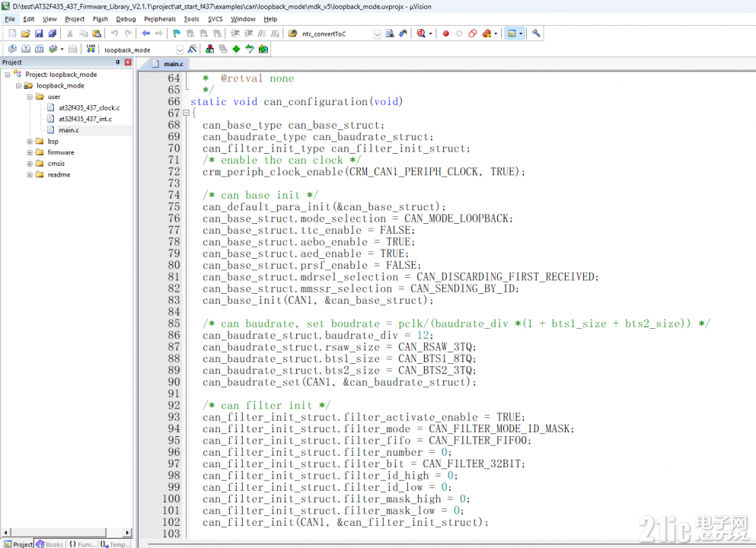Comment out the selection with the Comment icon
Image resolution: width=756 pixels, height=548 pixels.
click(x=262, y=33)
